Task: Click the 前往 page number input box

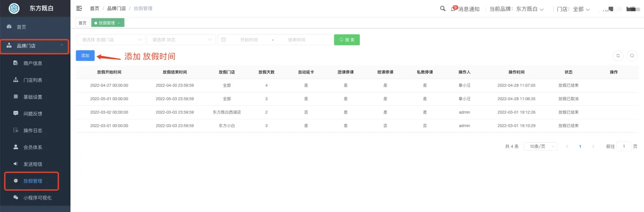Action: click(x=623, y=146)
